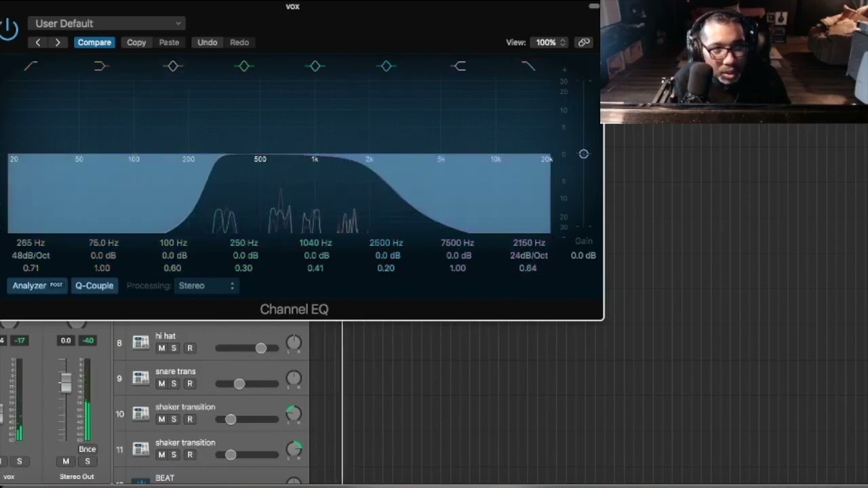Open the Processing Stereo dropdown
Screen dimensions: 868x488
[206, 285]
